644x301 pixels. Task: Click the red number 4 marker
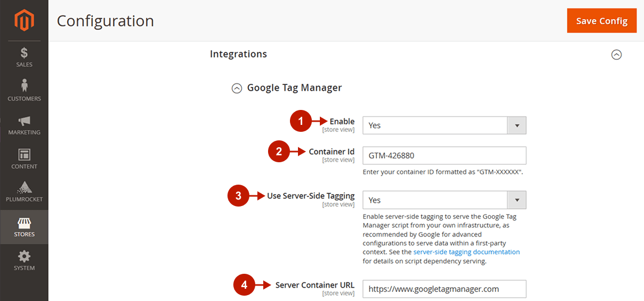(x=244, y=286)
